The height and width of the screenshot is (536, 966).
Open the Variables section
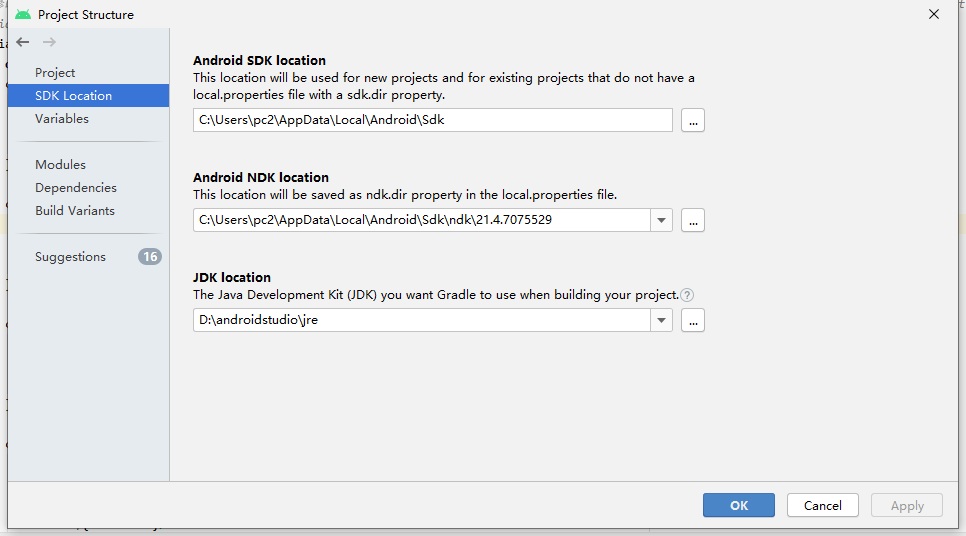coord(62,119)
